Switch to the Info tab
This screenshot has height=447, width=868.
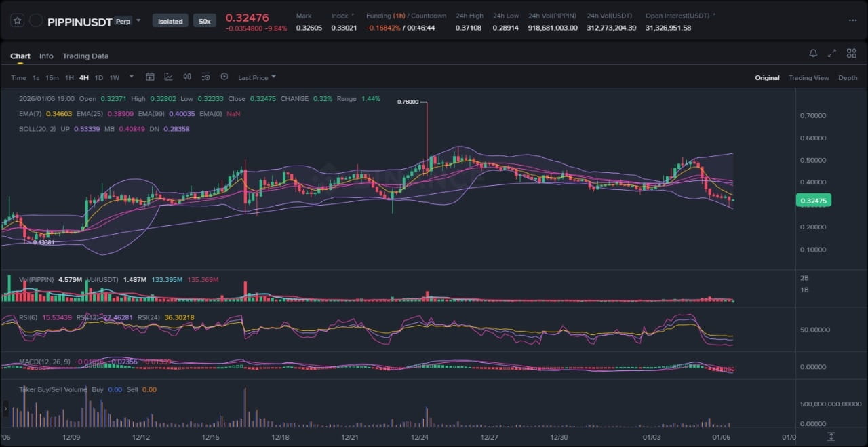[46, 56]
